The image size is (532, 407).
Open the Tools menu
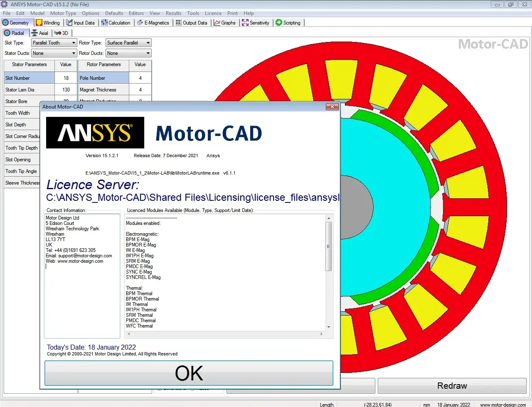pyautogui.click(x=193, y=13)
